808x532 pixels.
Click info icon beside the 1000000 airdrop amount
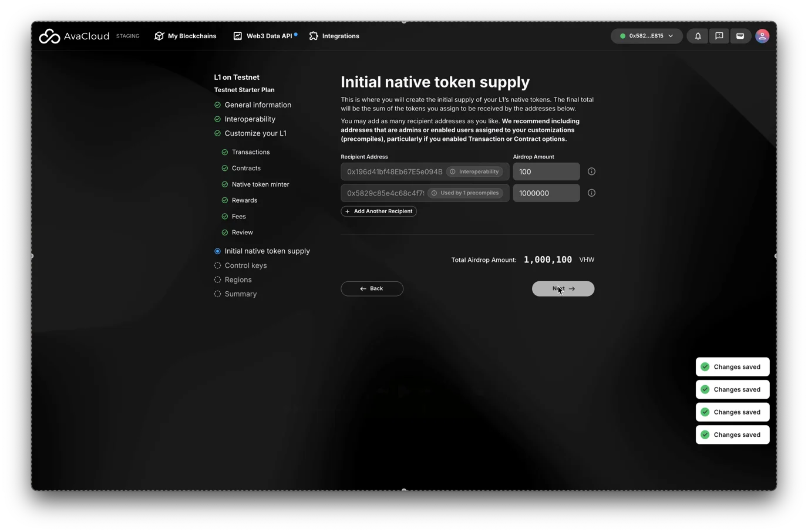pyautogui.click(x=591, y=193)
